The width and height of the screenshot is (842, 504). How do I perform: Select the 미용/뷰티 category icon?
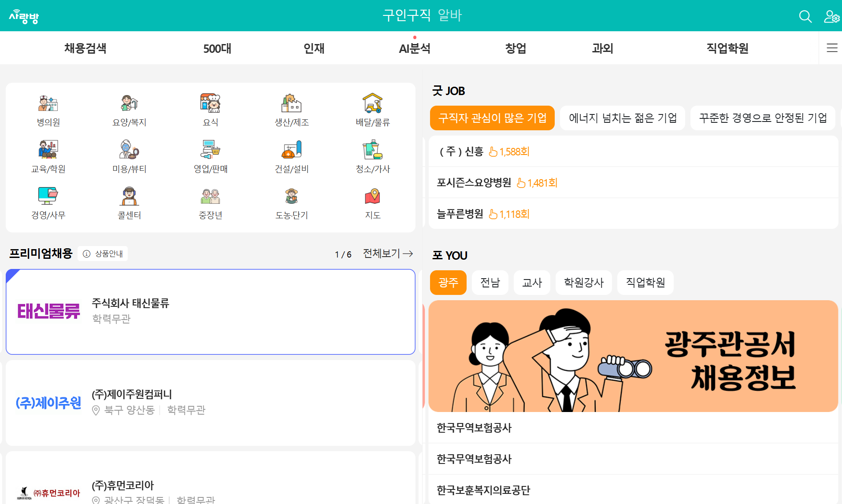[129, 150]
